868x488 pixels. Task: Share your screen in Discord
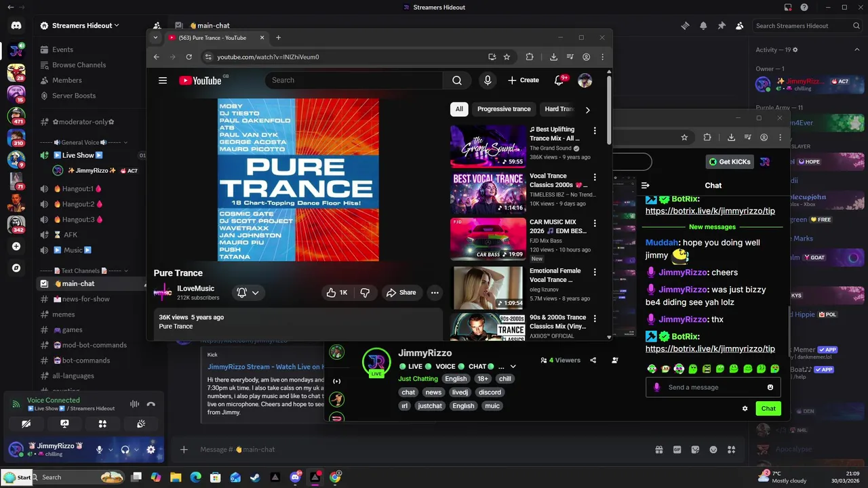(64, 424)
